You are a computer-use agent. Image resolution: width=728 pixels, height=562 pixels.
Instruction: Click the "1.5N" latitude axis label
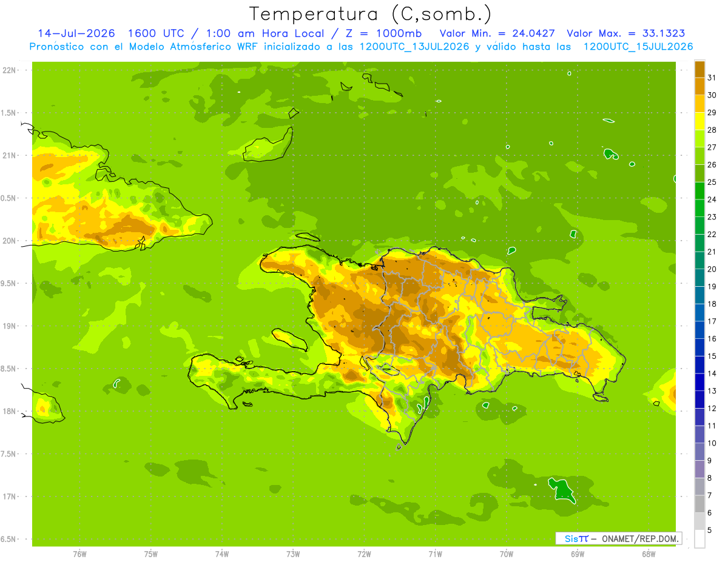10,113
